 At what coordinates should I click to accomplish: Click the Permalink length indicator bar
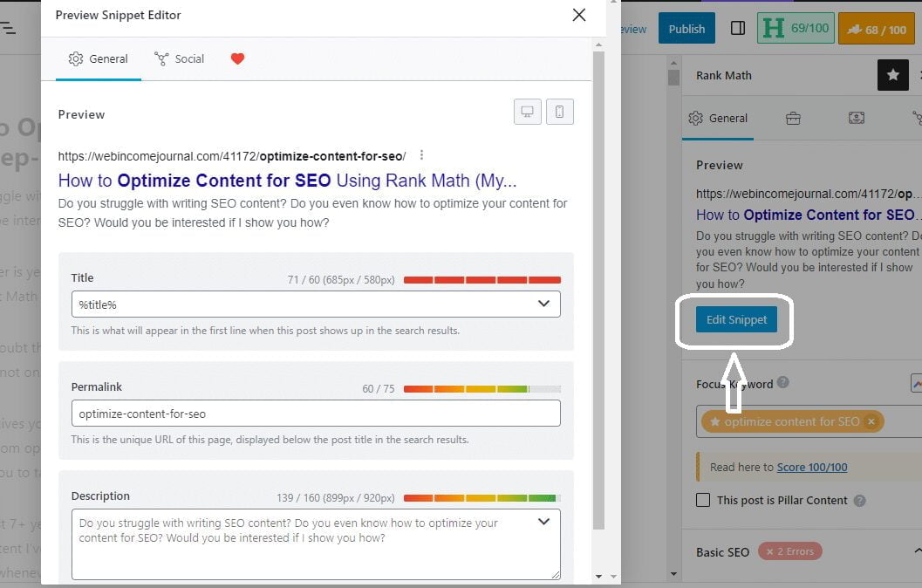482,389
